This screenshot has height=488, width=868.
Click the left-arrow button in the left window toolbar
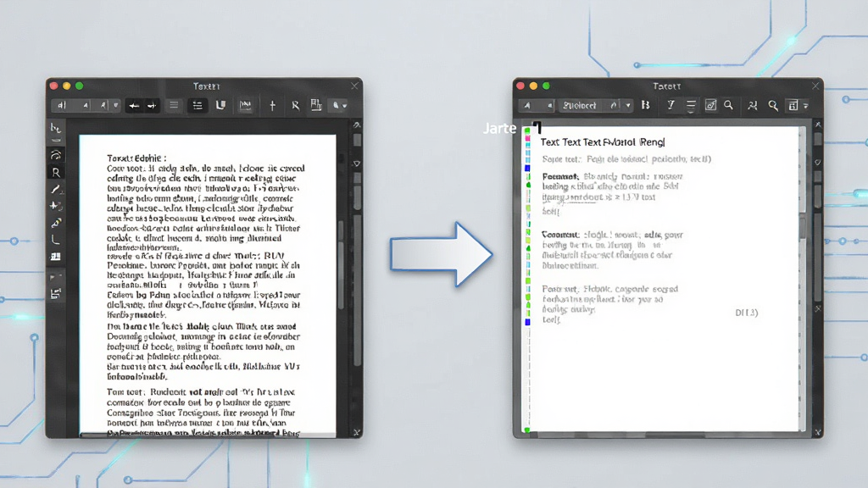pyautogui.click(x=133, y=106)
